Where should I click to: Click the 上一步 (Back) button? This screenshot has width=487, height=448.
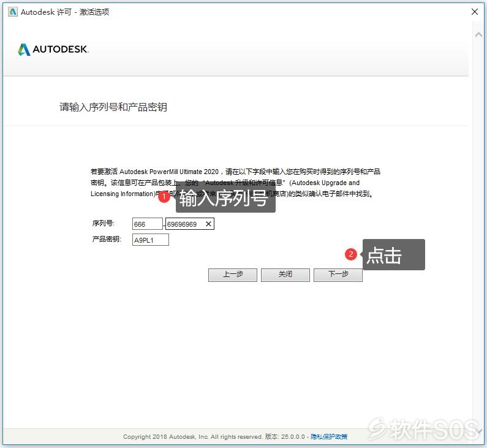tap(233, 275)
